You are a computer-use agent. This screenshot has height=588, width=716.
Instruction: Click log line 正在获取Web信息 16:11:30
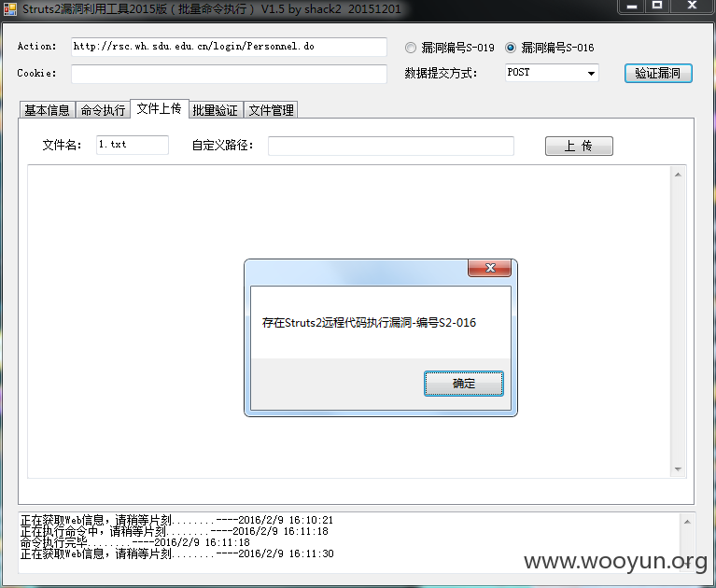pos(176,553)
